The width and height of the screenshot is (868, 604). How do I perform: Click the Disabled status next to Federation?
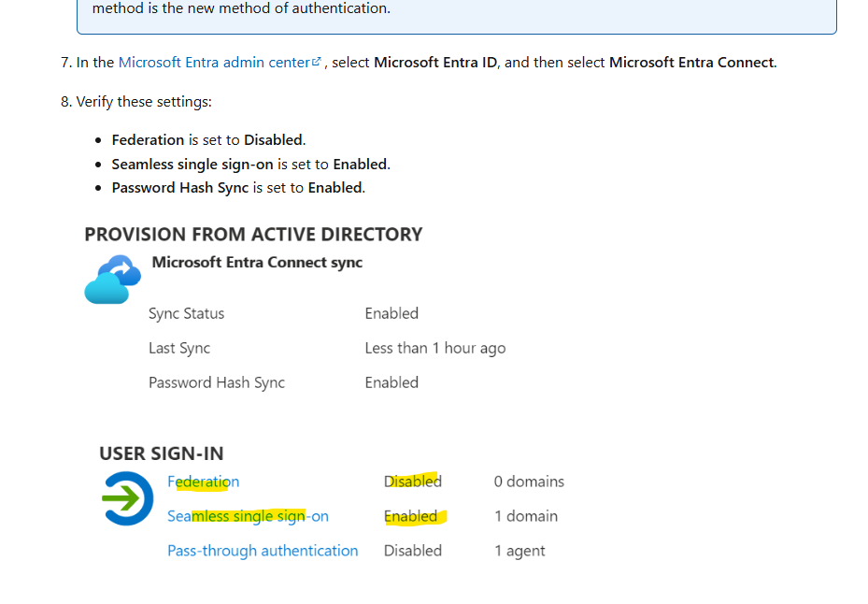tap(413, 482)
